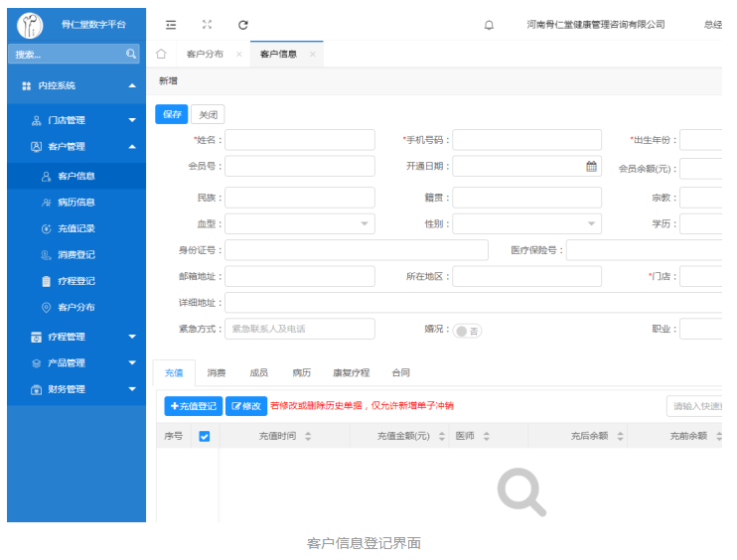Close the 客户分布 tab
The height and width of the screenshot is (560, 737).
point(239,55)
